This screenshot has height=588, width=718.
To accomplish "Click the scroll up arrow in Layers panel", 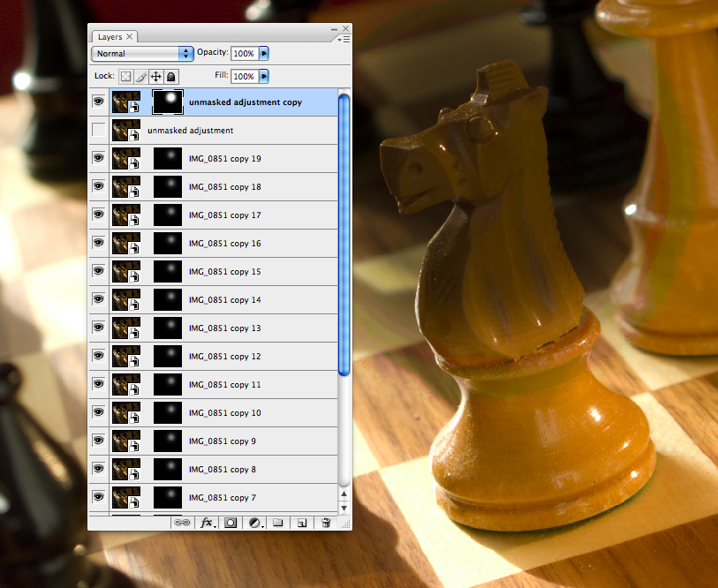I will coord(344,494).
